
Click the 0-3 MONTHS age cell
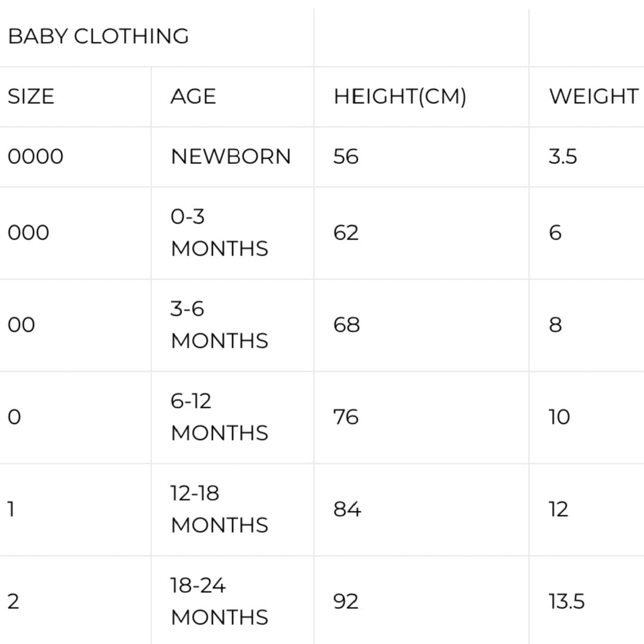[x=219, y=233]
